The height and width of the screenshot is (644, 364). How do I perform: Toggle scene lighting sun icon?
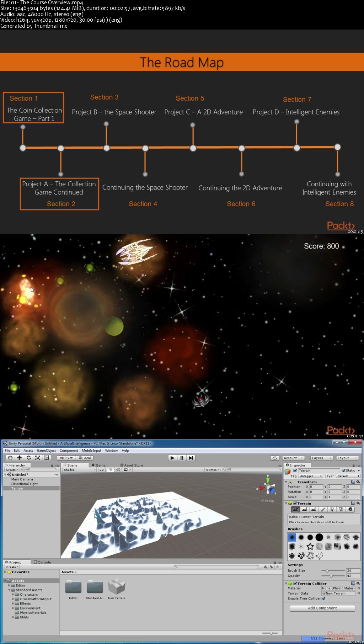pos(111,469)
